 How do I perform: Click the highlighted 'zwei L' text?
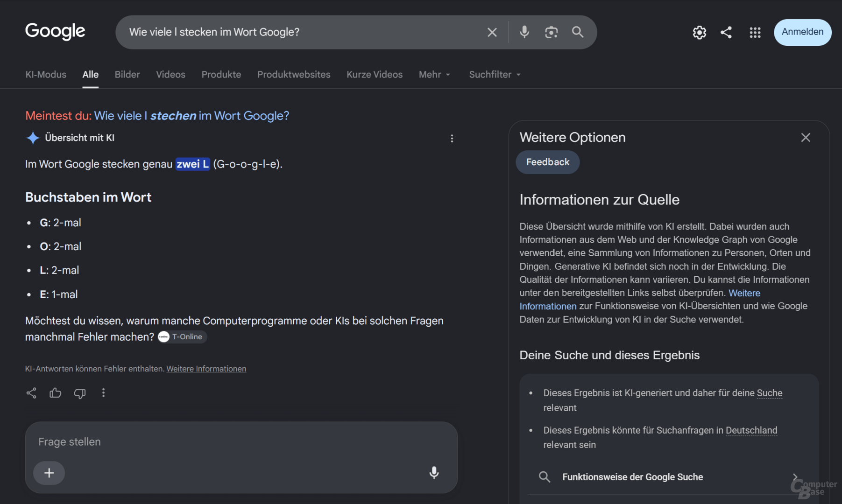(x=192, y=164)
